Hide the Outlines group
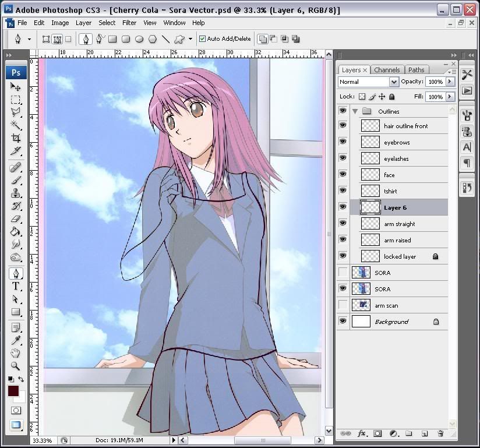 [x=343, y=111]
